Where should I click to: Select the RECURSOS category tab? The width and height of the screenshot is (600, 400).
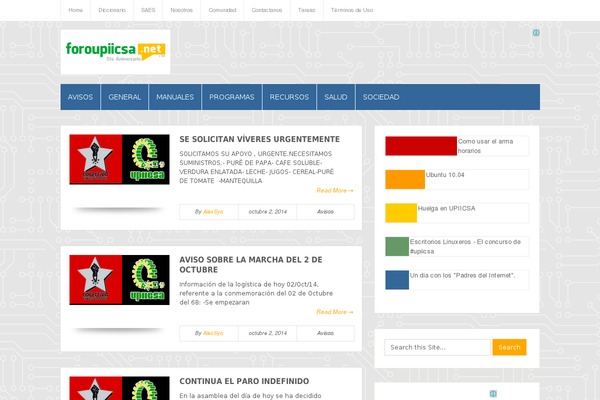coord(289,97)
